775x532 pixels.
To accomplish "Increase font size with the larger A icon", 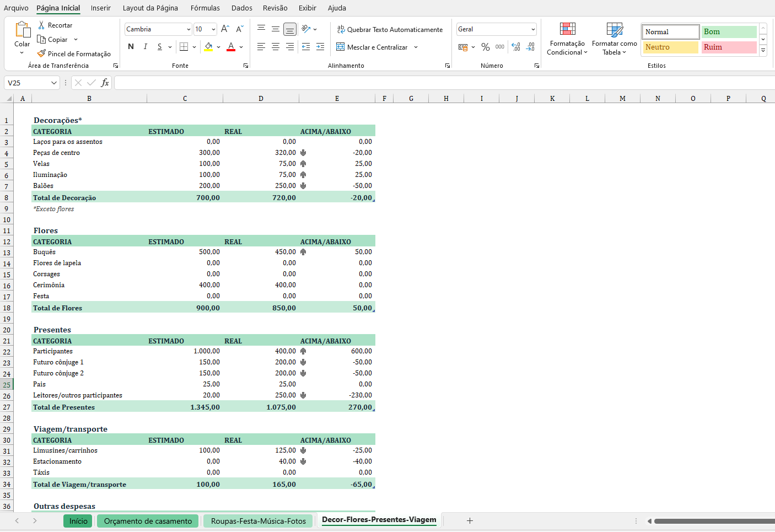I will 224,29.
